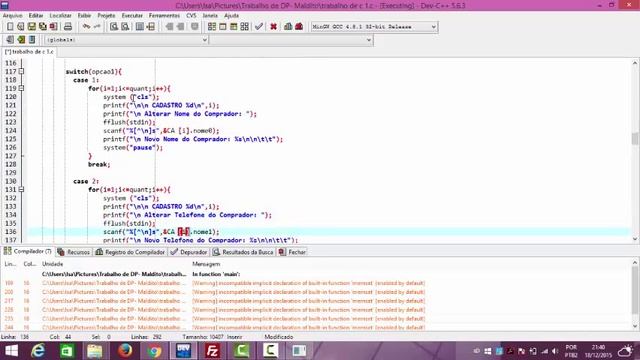Open the compiler selection MinGW GCC dropdown
Screen dimensions: 640x360
click(x=374, y=27)
